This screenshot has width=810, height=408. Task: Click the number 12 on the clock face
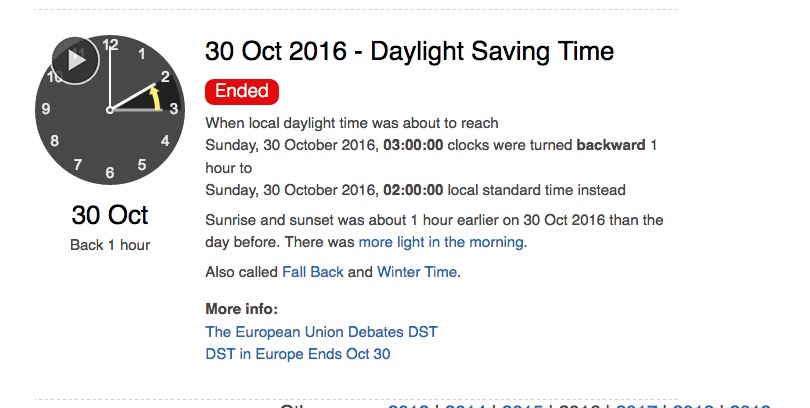click(x=110, y=45)
